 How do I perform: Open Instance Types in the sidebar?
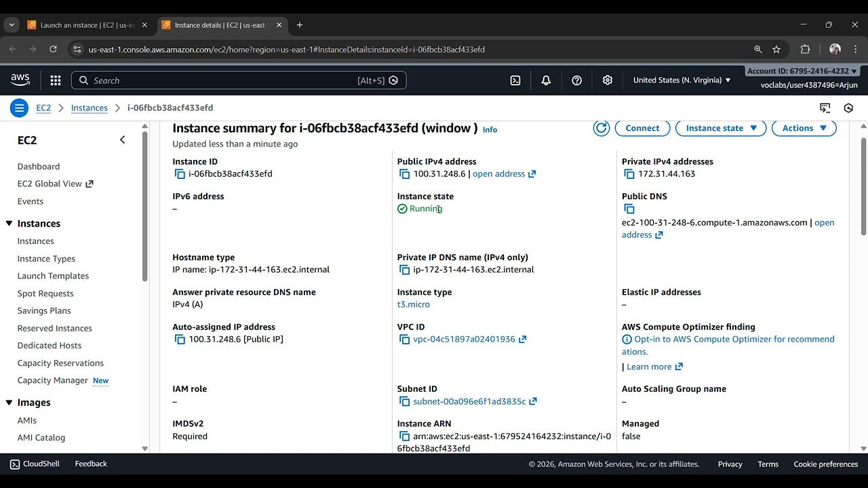(46, 259)
